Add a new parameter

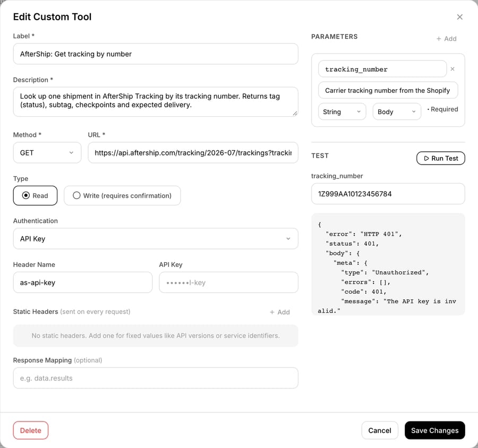(x=446, y=39)
